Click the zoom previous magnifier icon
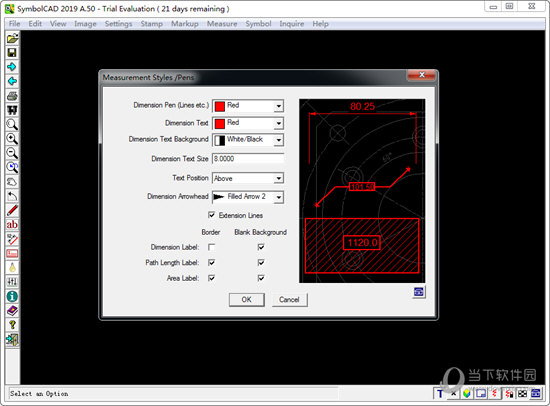Image resolution: width=550 pixels, height=406 pixels. [12, 168]
